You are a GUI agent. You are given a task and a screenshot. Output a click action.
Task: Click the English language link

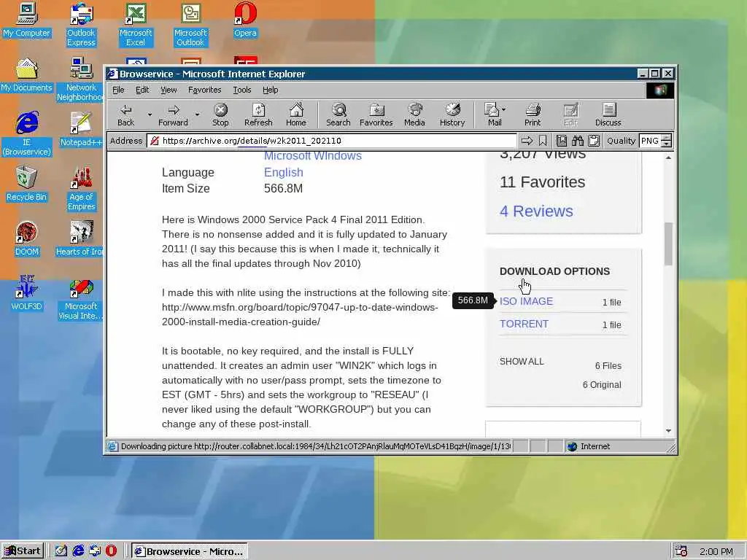(x=284, y=172)
